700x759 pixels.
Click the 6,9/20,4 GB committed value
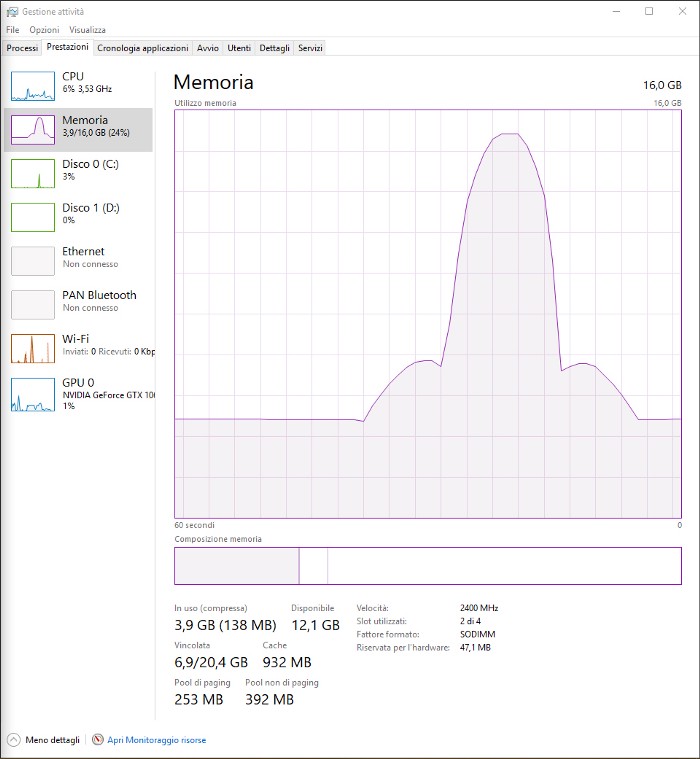click(x=211, y=662)
